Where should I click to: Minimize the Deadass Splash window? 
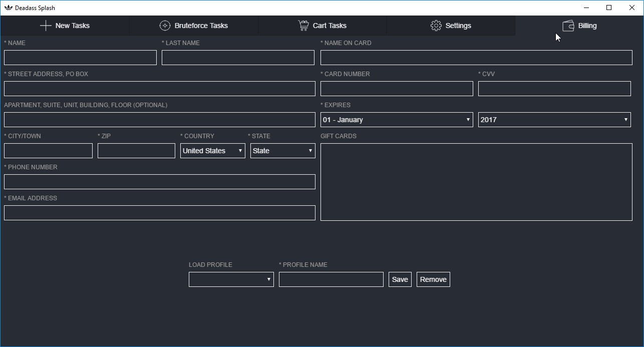[586, 8]
